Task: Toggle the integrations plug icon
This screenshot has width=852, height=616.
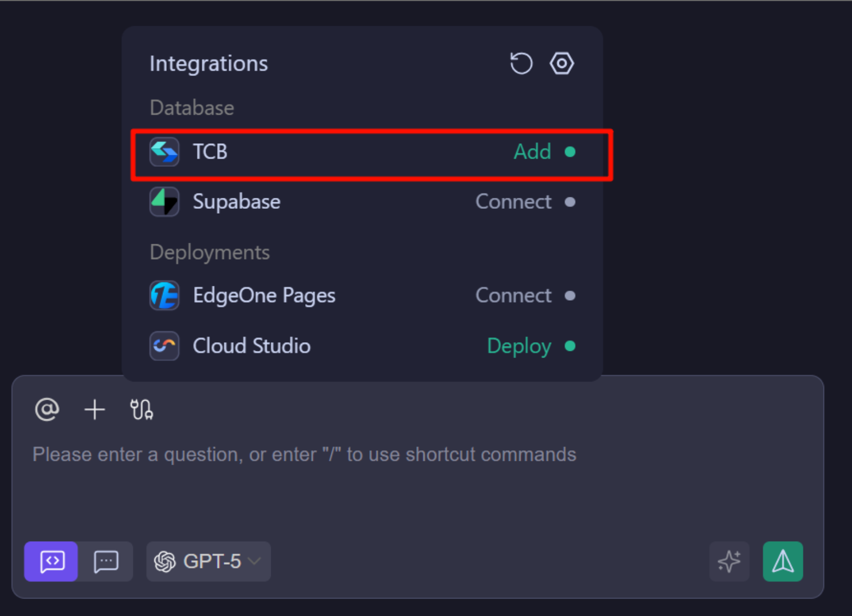Action: coord(142,409)
